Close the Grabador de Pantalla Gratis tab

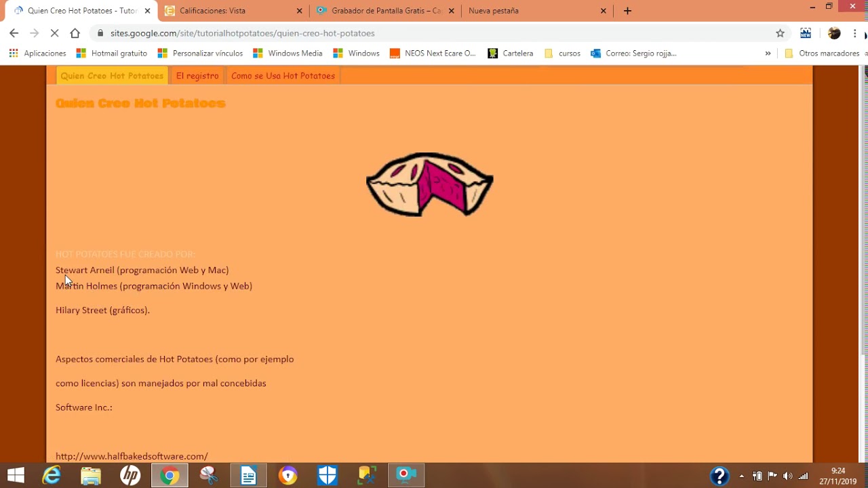pos(451,11)
